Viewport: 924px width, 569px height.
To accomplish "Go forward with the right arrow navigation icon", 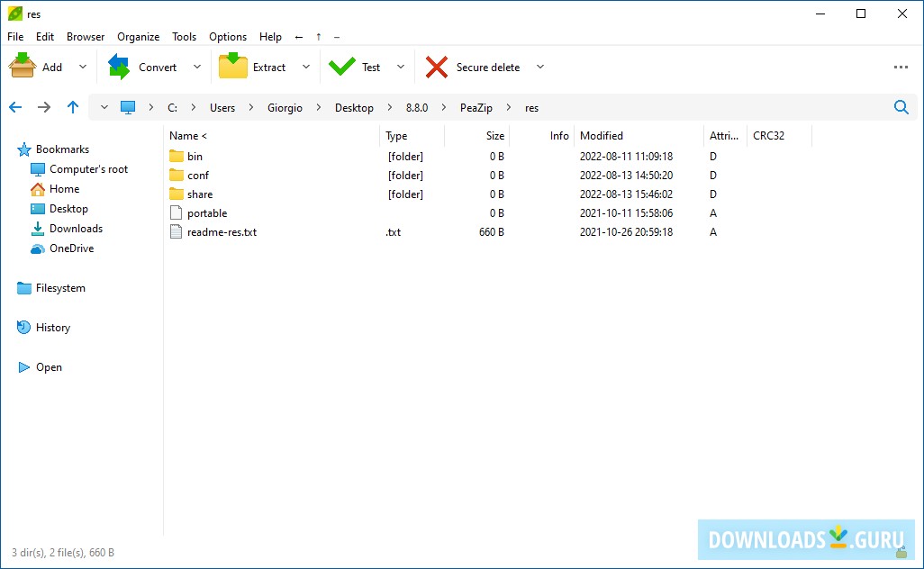I will click(x=44, y=107).
